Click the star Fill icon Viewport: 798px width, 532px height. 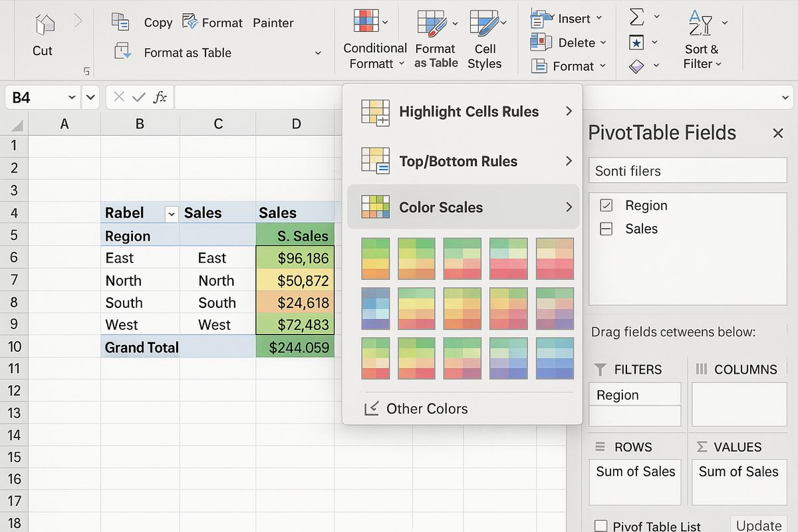[636, 43]
